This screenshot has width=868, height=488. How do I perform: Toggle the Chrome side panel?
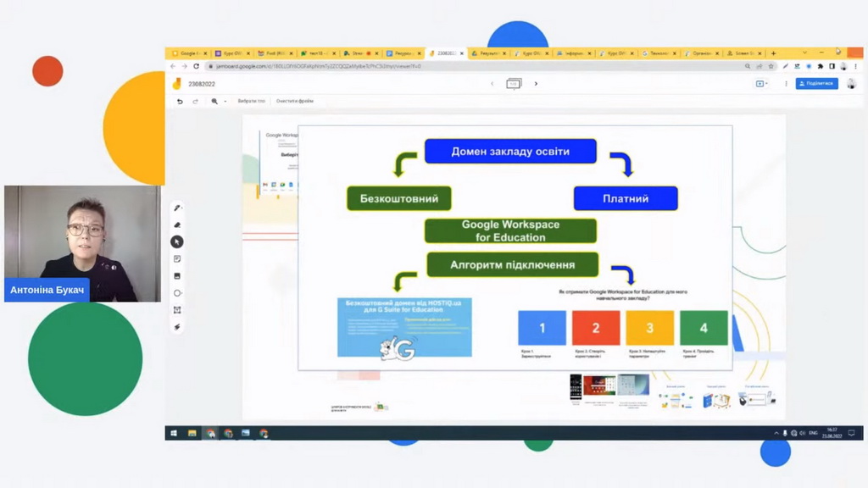click(x=832, y=66)
